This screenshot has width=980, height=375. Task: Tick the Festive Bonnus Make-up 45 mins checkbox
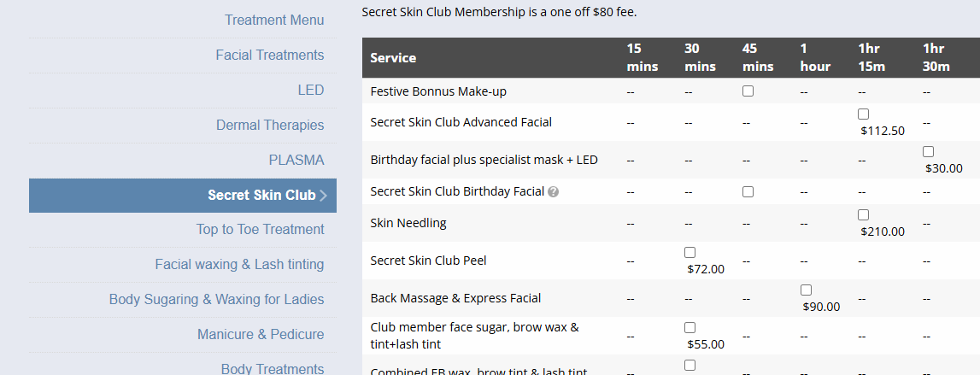748,91
